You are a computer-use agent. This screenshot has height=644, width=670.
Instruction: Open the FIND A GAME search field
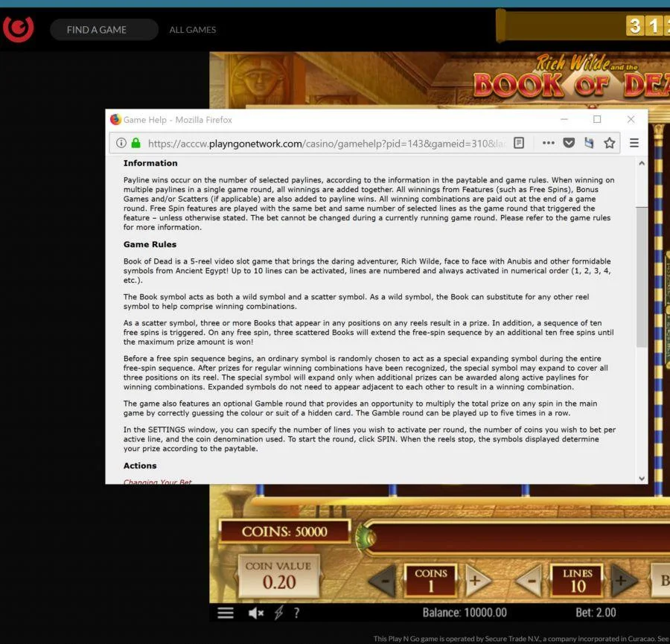tap(103, 30)
